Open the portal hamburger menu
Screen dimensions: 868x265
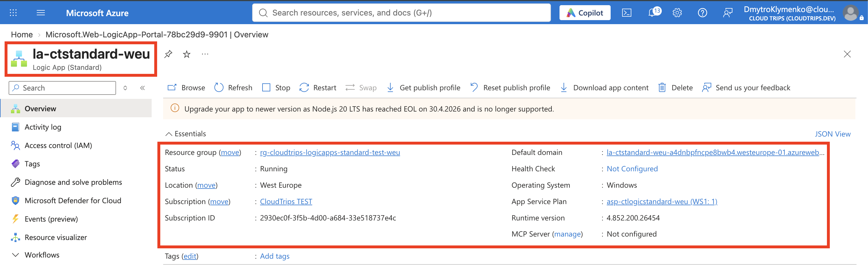[41, 13]
